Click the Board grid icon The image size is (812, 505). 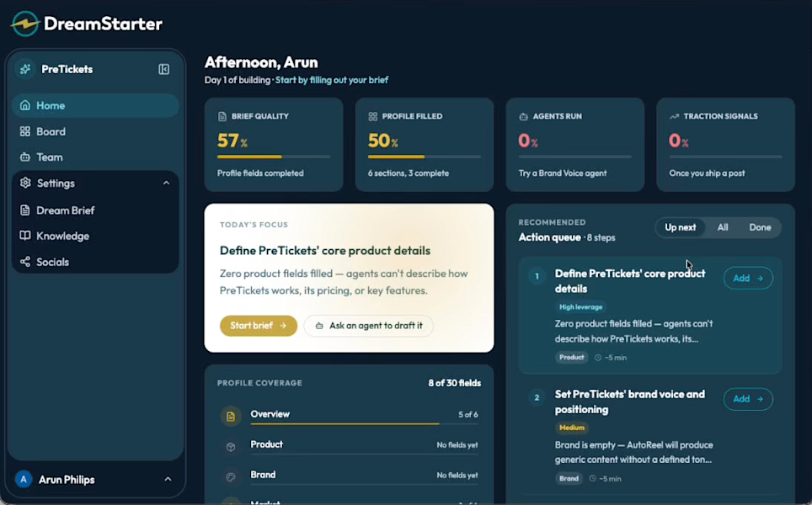point(25,131)
